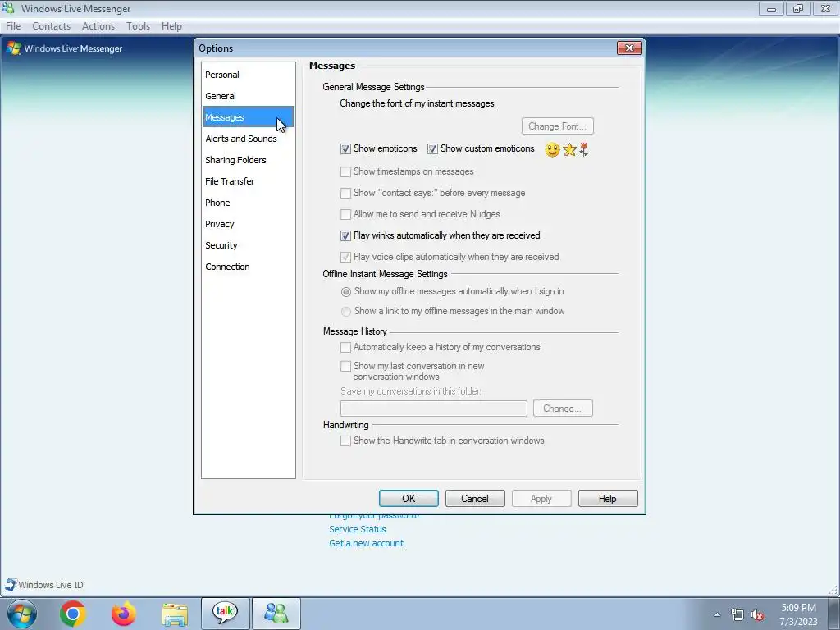The width and height of the screenshot is (840, 630).
Task: Select the Messages options category
Action: [x=248, y=117]
